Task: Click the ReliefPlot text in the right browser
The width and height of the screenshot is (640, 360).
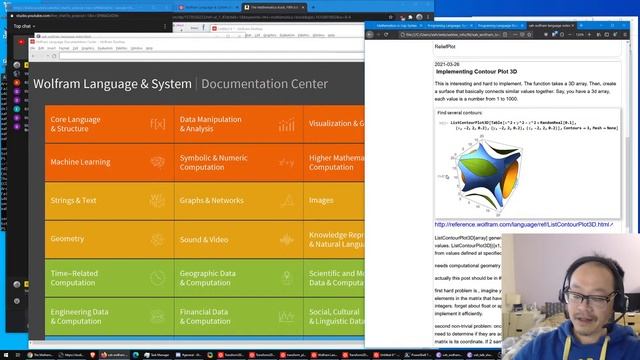Action: 445,47
